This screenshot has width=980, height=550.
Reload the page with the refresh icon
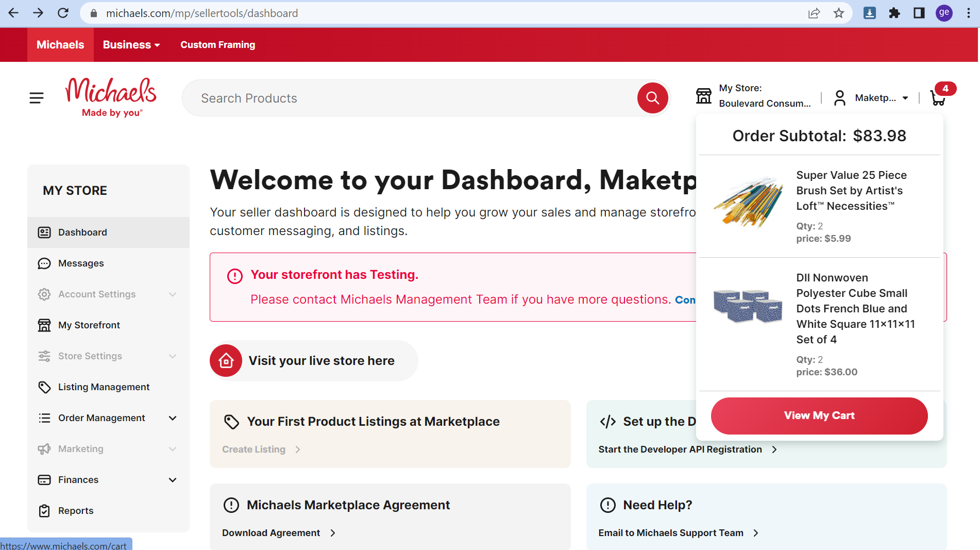point(63,13)
